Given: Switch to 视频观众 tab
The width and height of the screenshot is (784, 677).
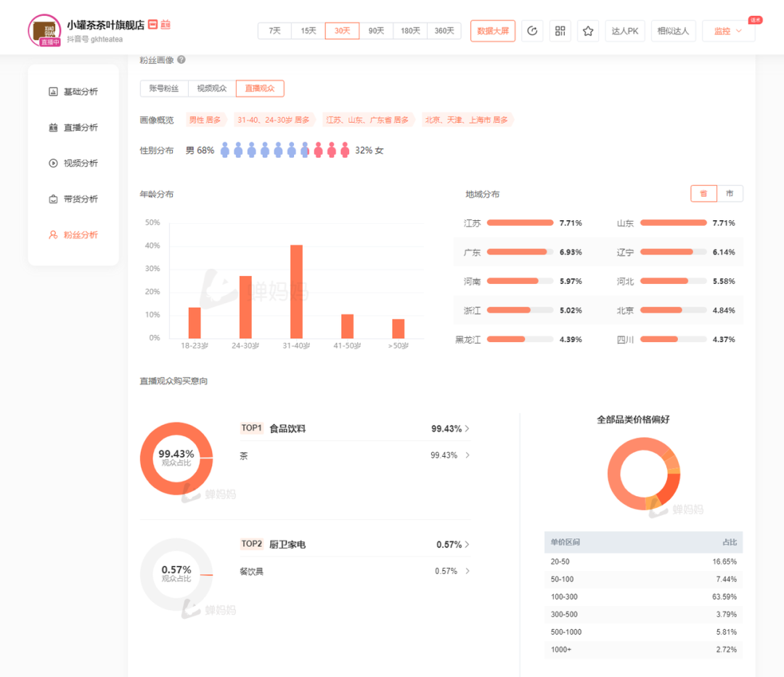Looking at the screenshot, I should (x=212, y=89).
